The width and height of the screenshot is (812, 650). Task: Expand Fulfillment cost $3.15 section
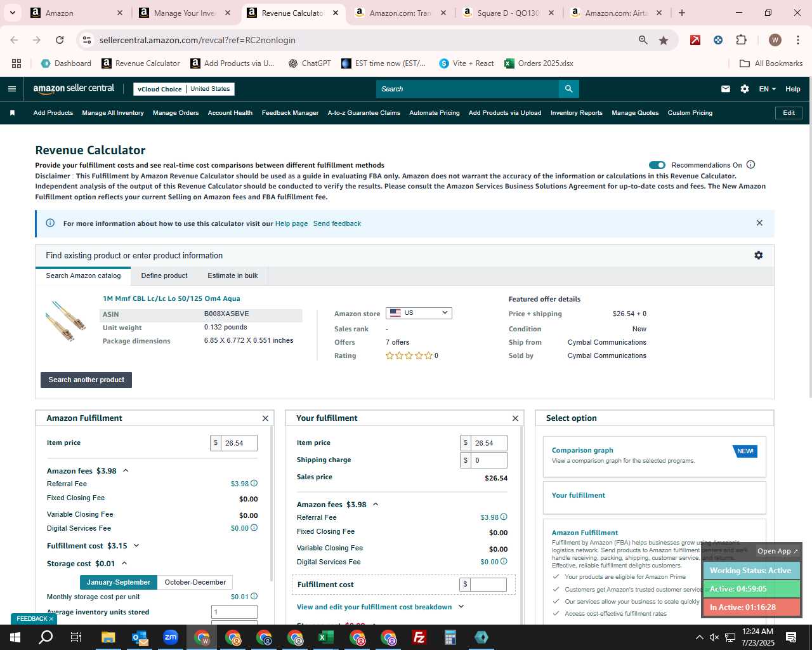(x=136, y=546)
